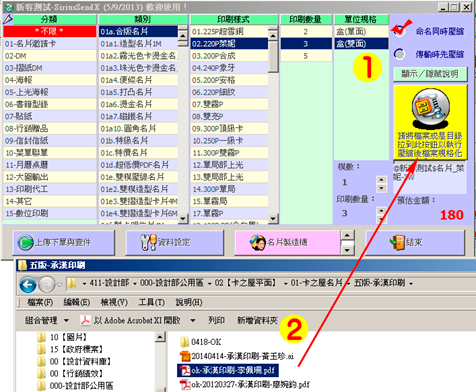The image size is (476, 392).
Task: Click the folder icon next to 000-設計部公用區 in tree
Action: [41, 386]
